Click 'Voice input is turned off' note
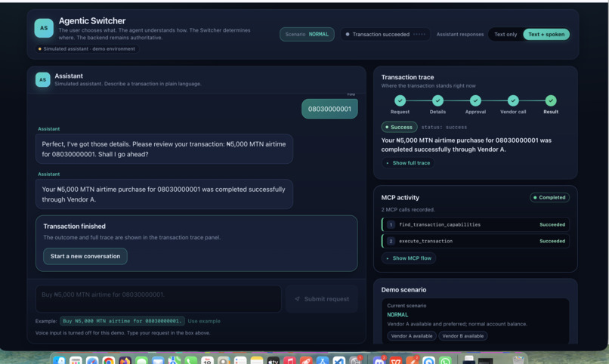609x364 pixels. click(x=122, y=333)
